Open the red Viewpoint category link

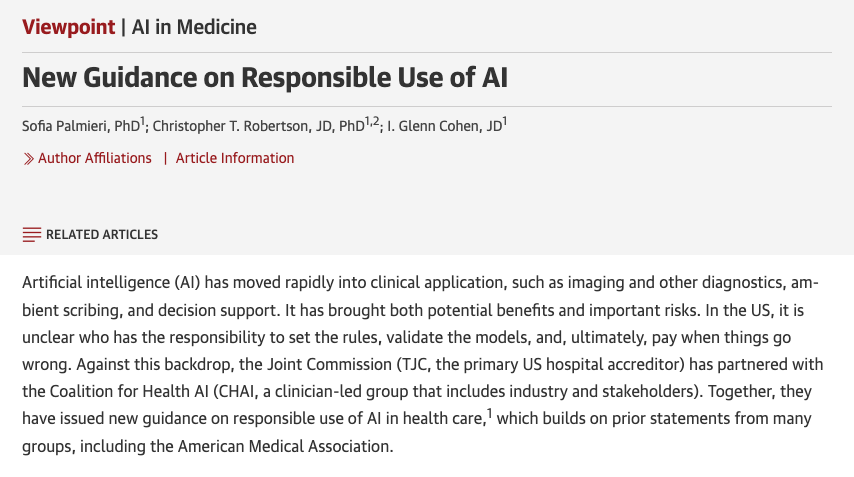[69, 27]
